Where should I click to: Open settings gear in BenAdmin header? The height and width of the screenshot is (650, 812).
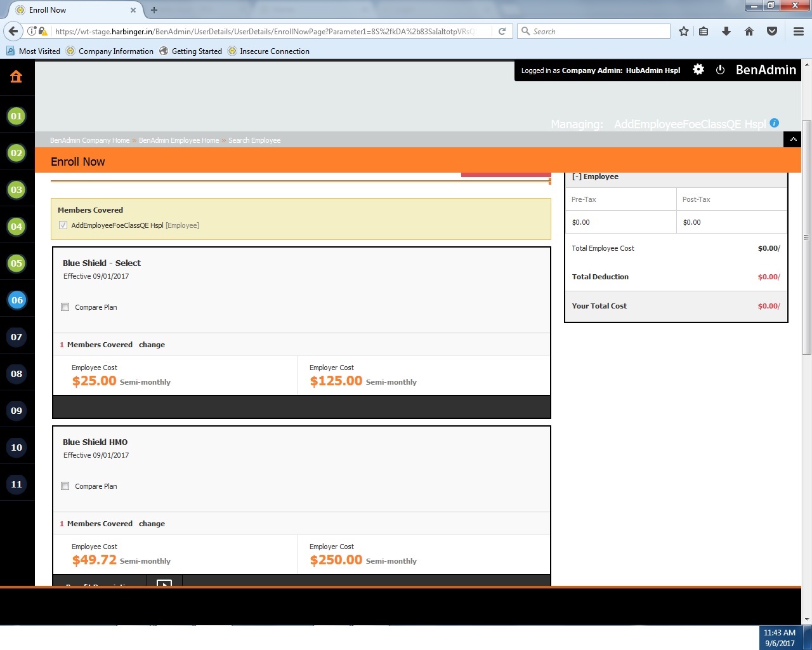click(x=698, y=70)
